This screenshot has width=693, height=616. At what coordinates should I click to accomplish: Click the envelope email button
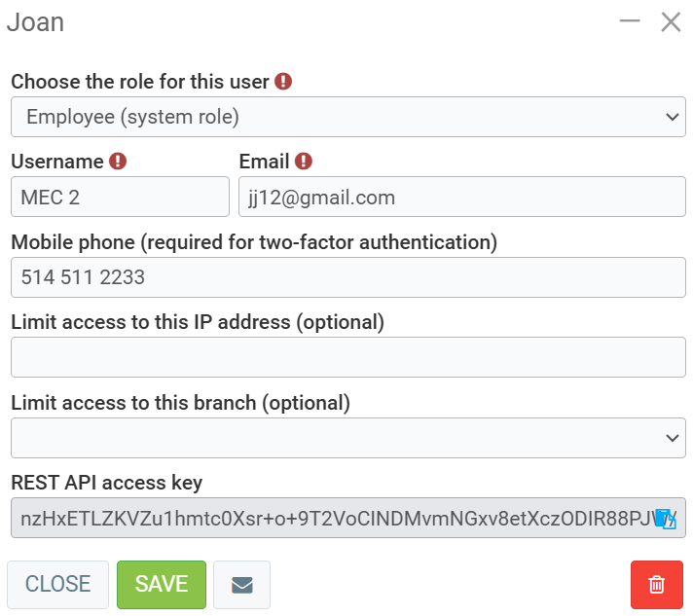[241, 585]
